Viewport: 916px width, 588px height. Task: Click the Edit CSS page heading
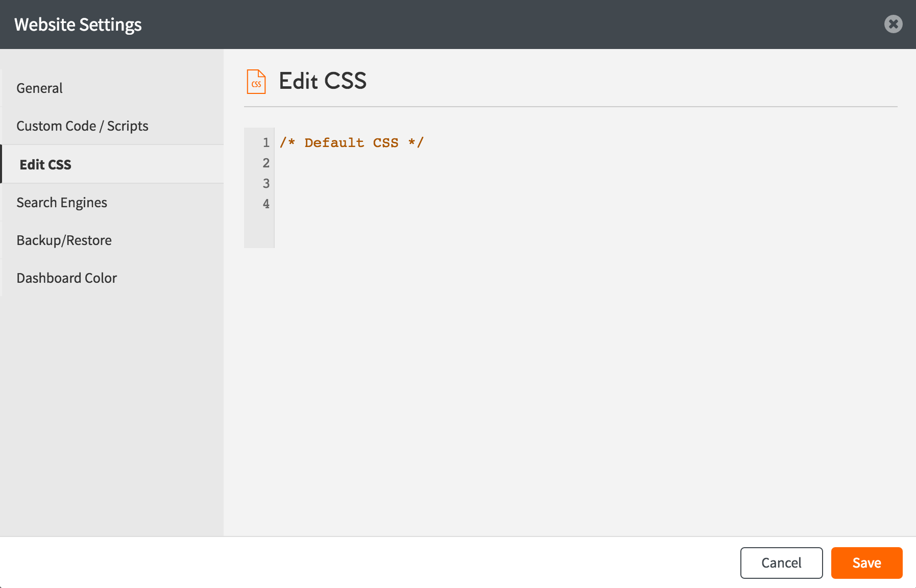coord(323,81)
